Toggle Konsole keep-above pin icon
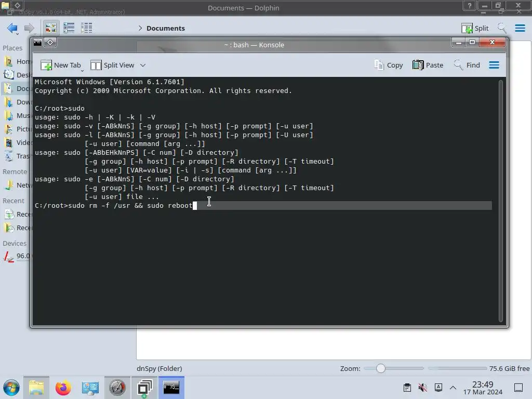The image size is (532, 399). point(50,43)
